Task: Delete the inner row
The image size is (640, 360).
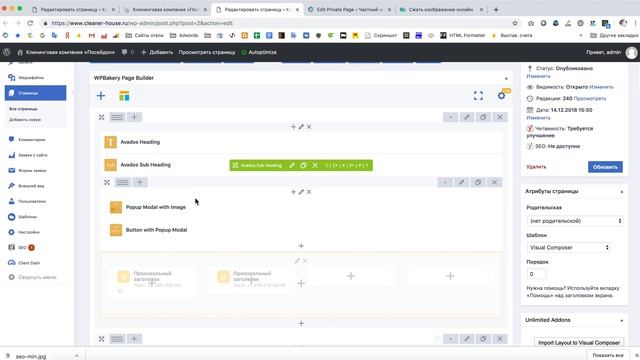Action: tap(494, 182)
